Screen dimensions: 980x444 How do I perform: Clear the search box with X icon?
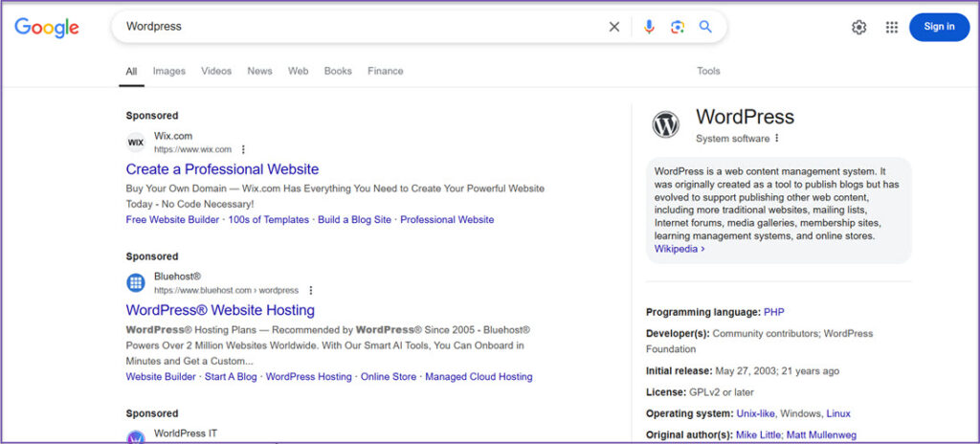coord(614,27)
